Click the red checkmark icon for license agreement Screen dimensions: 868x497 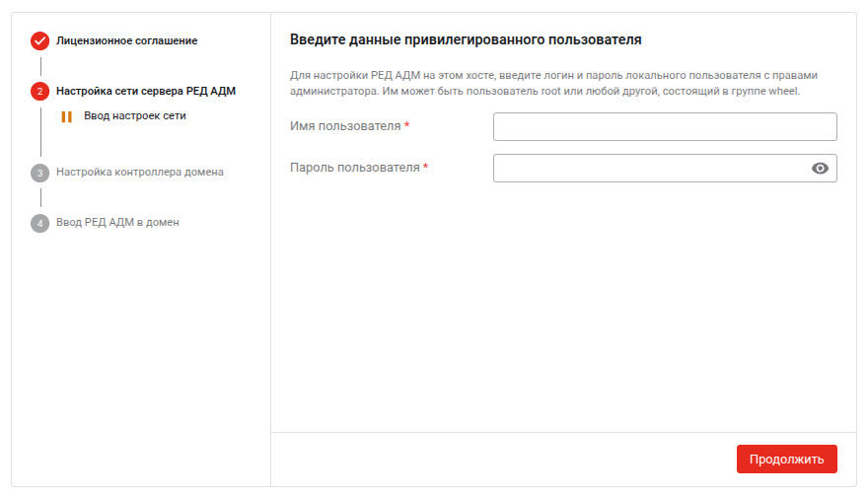pyautogui.click(x=39, y=41)
